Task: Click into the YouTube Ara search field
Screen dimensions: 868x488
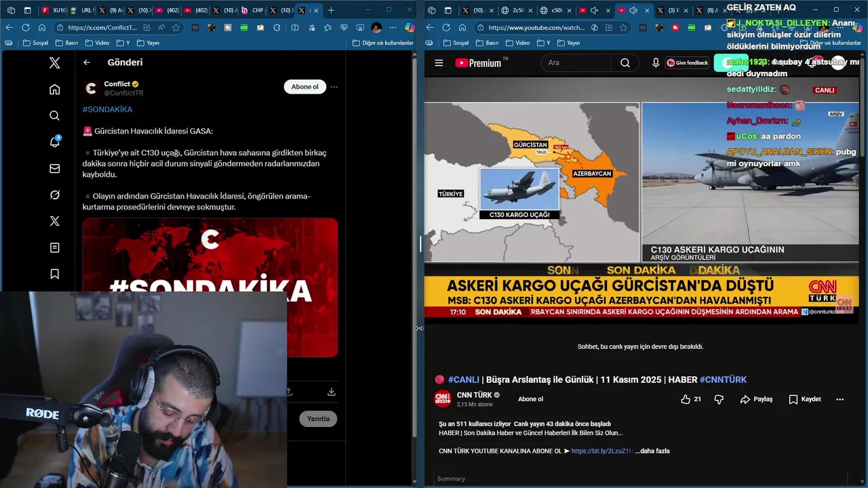Action: coord(576,63)
